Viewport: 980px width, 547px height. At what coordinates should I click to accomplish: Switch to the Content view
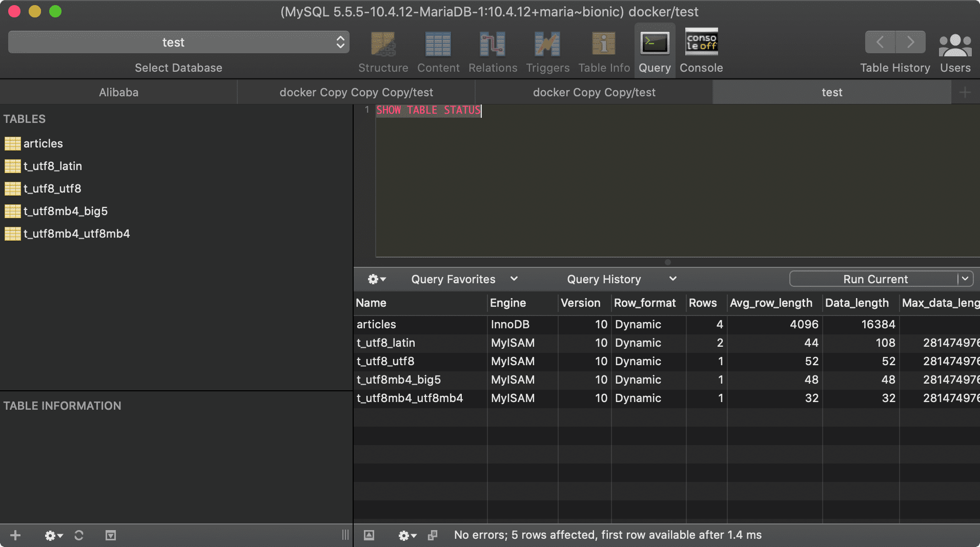(x=438, y=50)
